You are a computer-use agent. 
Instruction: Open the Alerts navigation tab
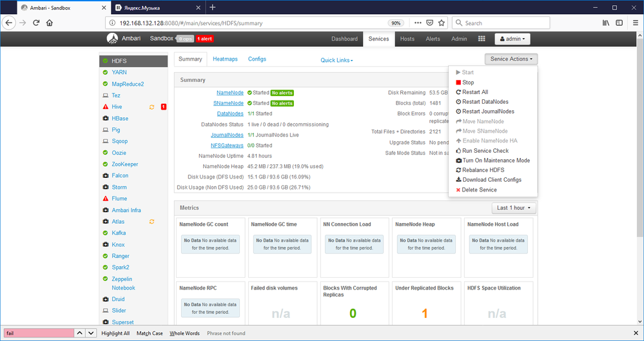[433, 39]
